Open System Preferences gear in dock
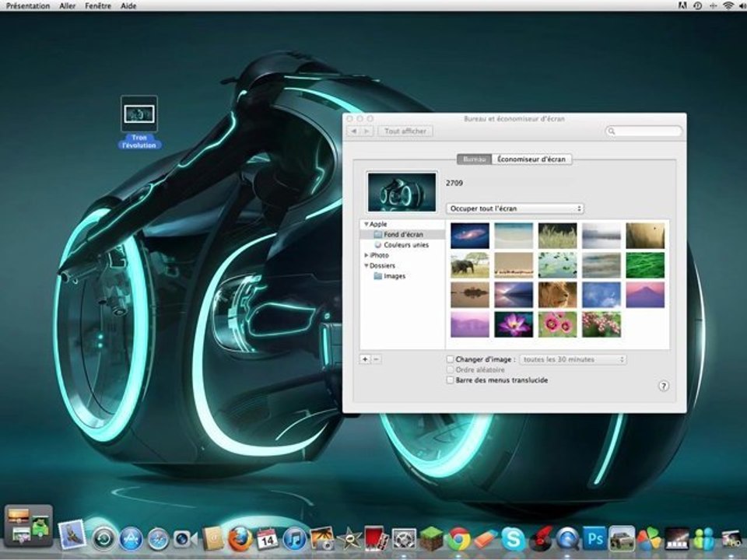This screenshot has height=560, width=747. tap(404, 539)
